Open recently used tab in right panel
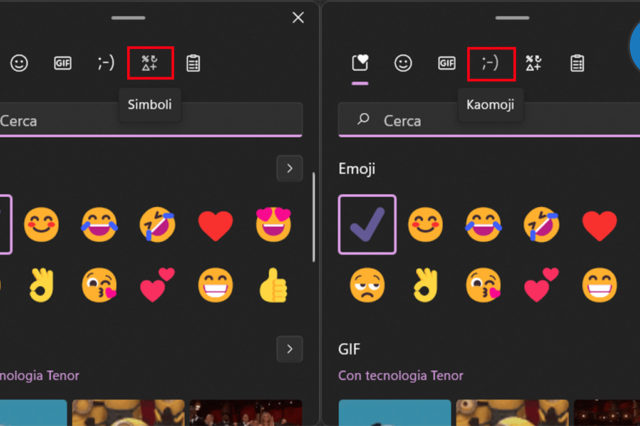Image resolution: width=640 pixels, height=426 pixels. pos(360,63)
